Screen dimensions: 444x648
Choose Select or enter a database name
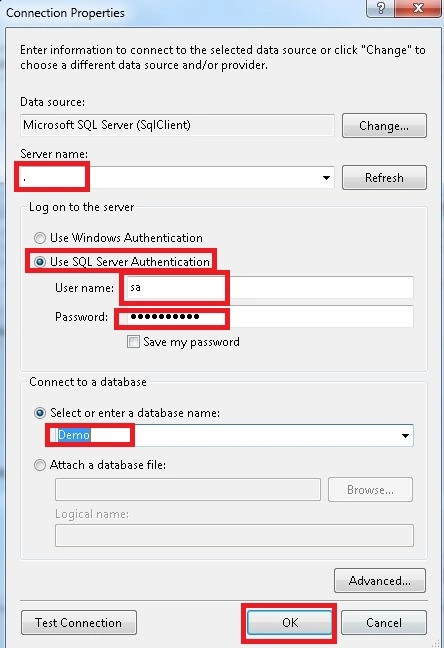point(40,413)
